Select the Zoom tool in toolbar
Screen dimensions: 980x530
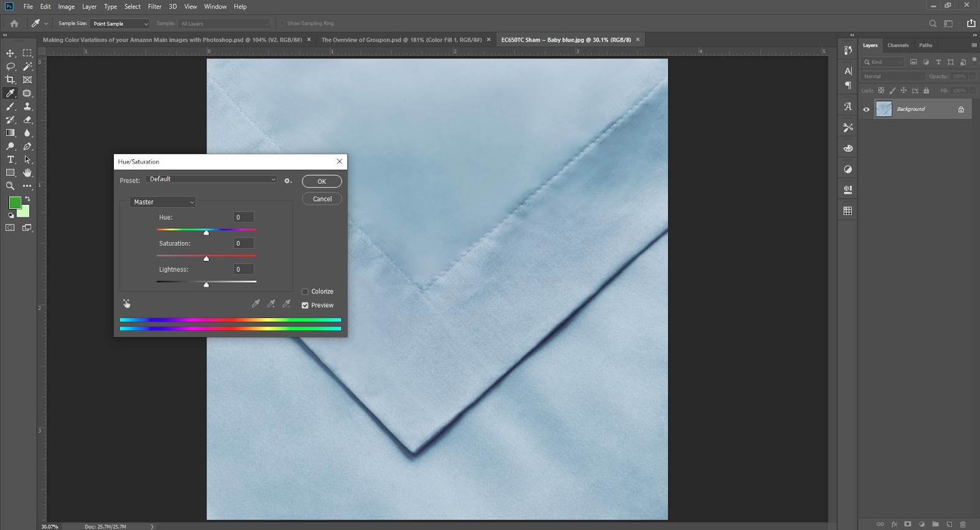(x=10, y=186)
